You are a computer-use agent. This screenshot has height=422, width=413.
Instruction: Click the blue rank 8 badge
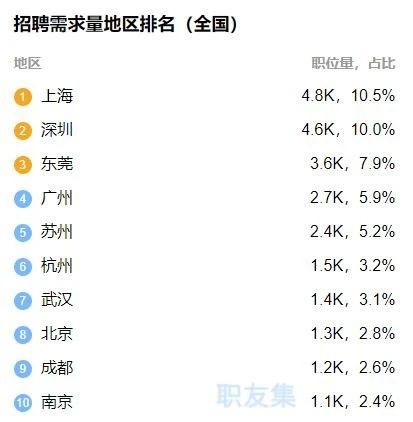pos(23,334)
